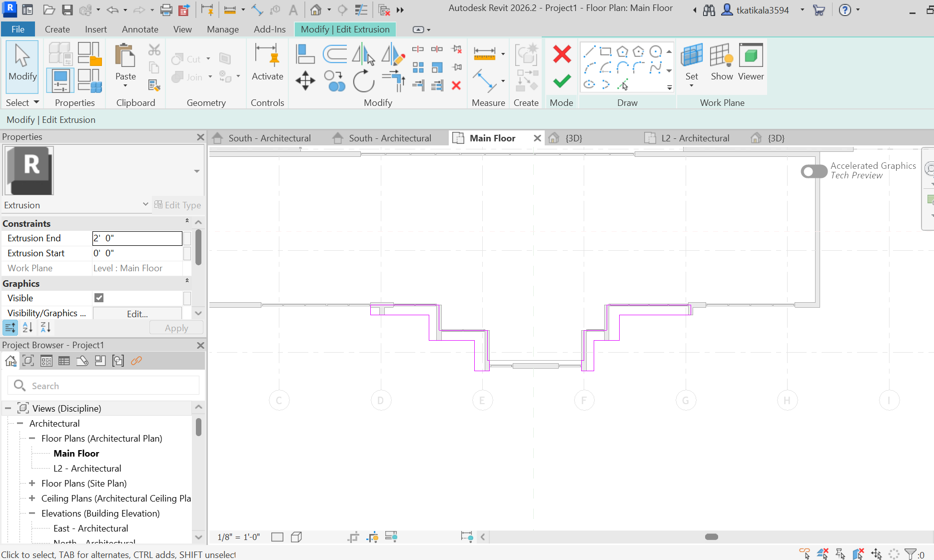
Task: Expand the Draw gallery more arrow
Action: click(669, 87)
